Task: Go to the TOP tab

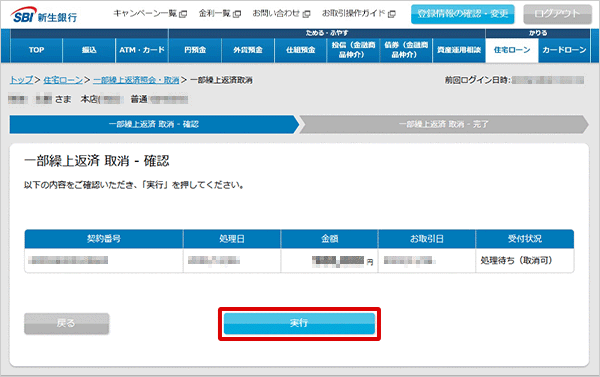Action: (x=36, y=50)
